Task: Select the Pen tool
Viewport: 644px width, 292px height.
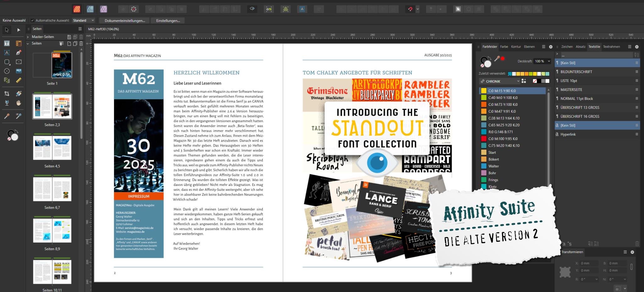Action: [19, 52]
